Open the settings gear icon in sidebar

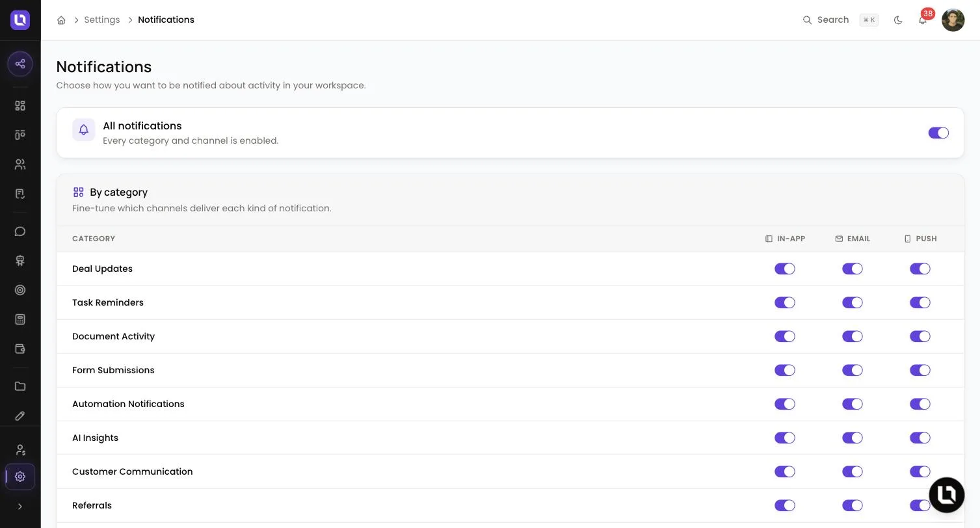(x=20, y=477)
